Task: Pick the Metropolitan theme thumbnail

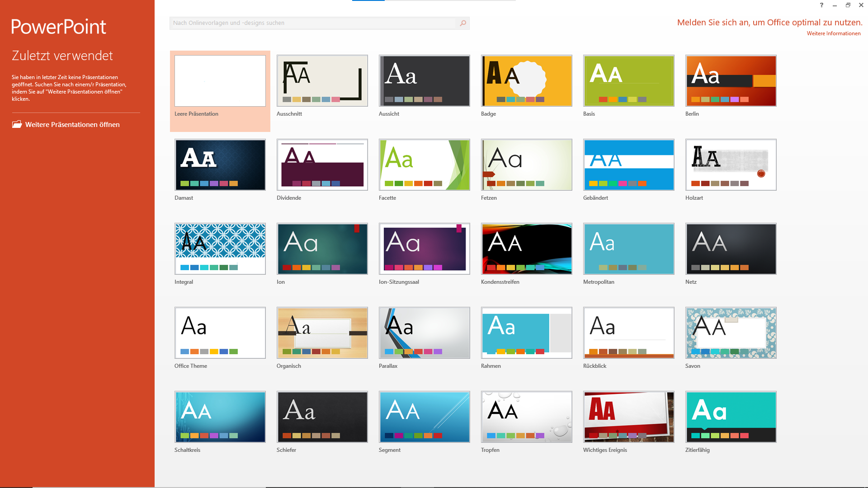Action: (x=629, y=249)
